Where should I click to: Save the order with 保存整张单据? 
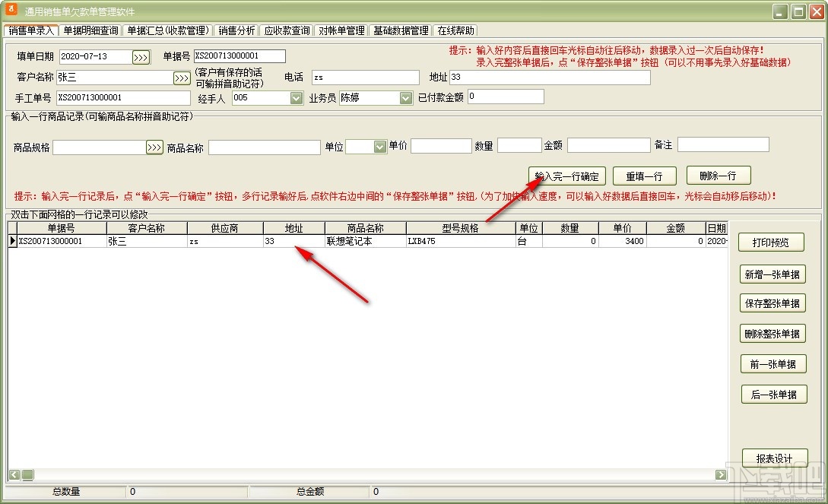[x=772, y=303]
